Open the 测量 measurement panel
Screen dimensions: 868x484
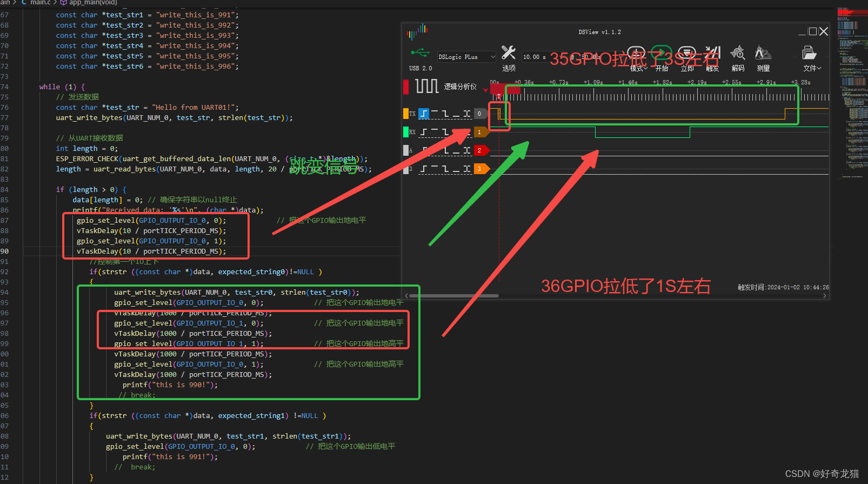point(763,58)
